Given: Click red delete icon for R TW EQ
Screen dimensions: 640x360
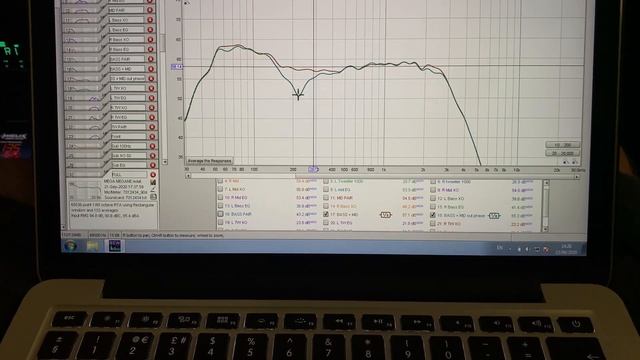Looking at the screenshot, I should click(151, 117).
